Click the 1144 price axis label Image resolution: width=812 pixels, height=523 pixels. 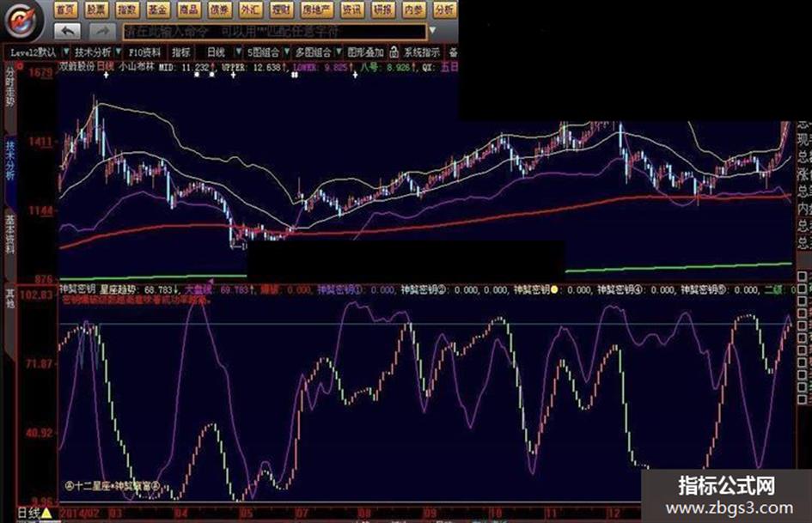coord(41,210)
